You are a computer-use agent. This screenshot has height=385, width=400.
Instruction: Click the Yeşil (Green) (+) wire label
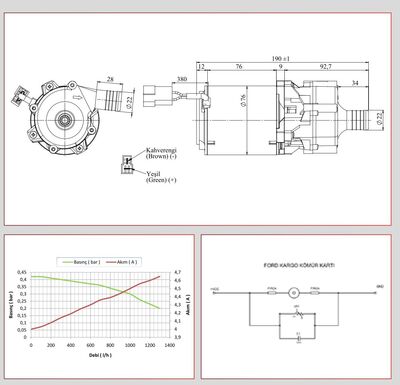[161, 177]
